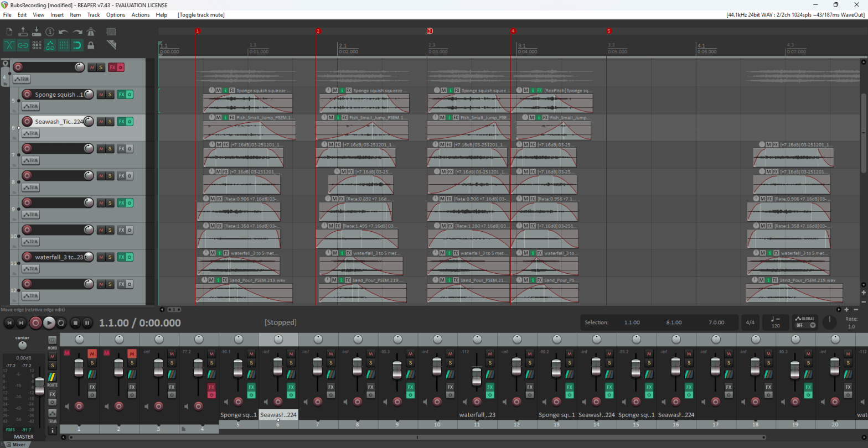Open the Actions menu
The image size is (868, 448).
[x=140, y=15]
